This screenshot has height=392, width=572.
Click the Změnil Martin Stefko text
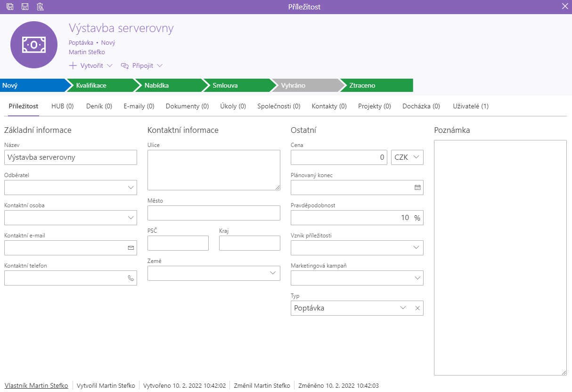click(x=262, y=385)
